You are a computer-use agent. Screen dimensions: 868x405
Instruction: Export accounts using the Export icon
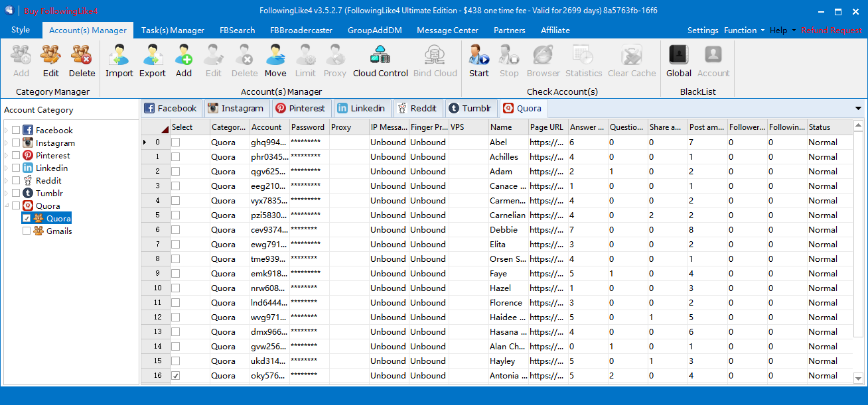pos(153,61)
